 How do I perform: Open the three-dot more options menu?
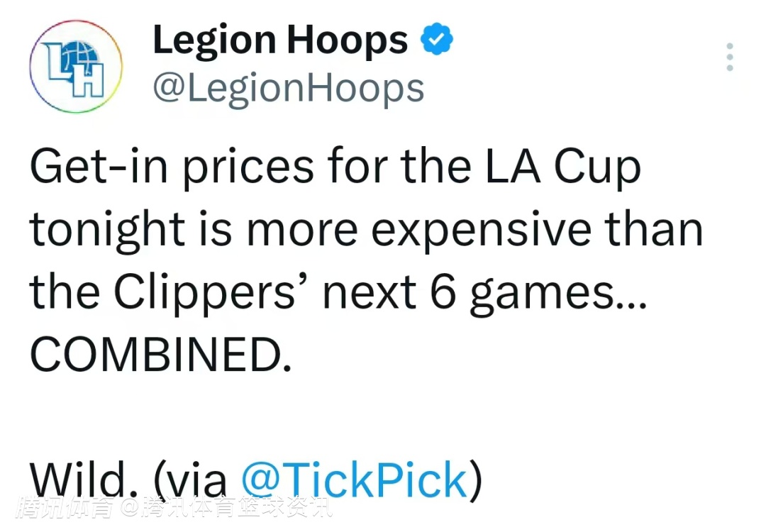tap(729, 57)
